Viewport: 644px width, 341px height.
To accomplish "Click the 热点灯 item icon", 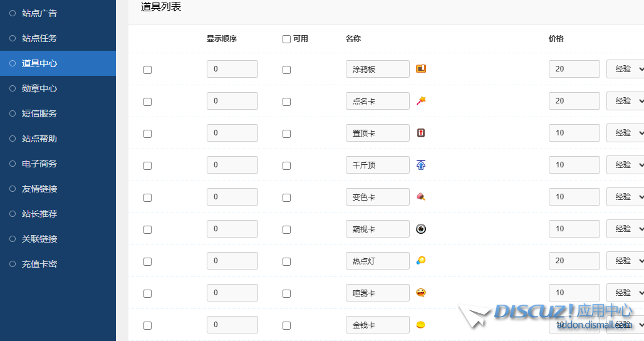I will coord(421,261).
